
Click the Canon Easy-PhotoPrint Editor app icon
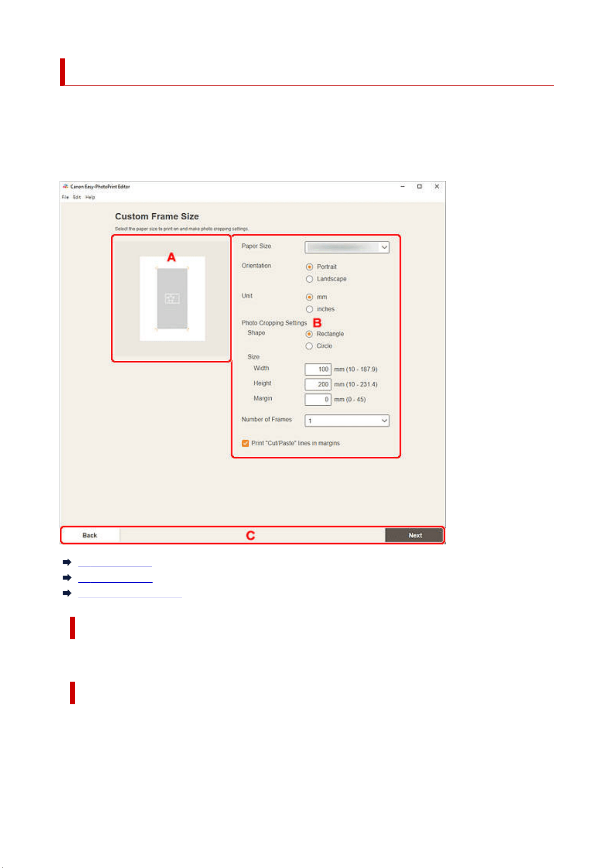(x=65, y=186)
